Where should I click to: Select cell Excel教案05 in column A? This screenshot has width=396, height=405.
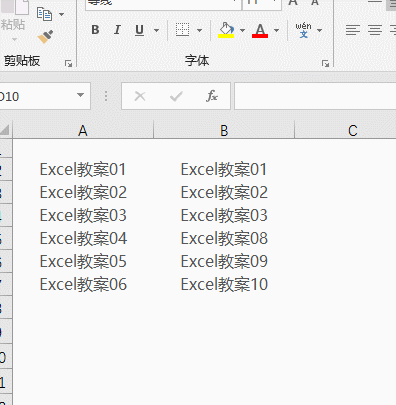(x=83, y=261)
